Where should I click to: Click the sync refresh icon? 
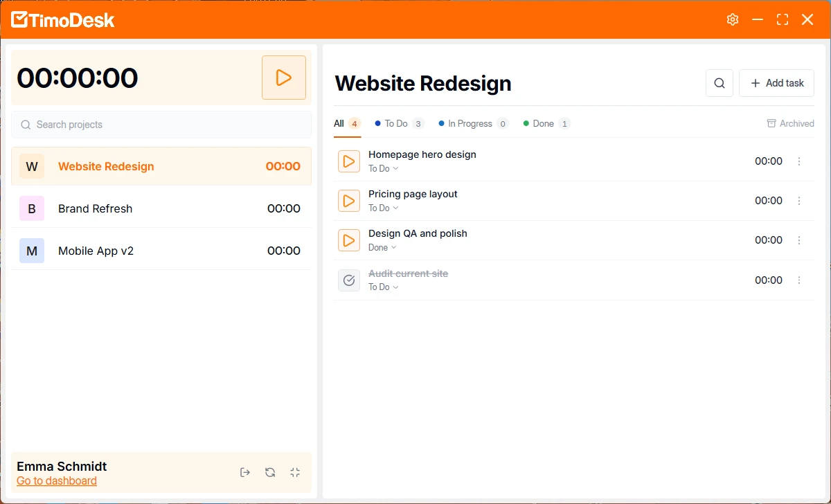tap(270, 472)
